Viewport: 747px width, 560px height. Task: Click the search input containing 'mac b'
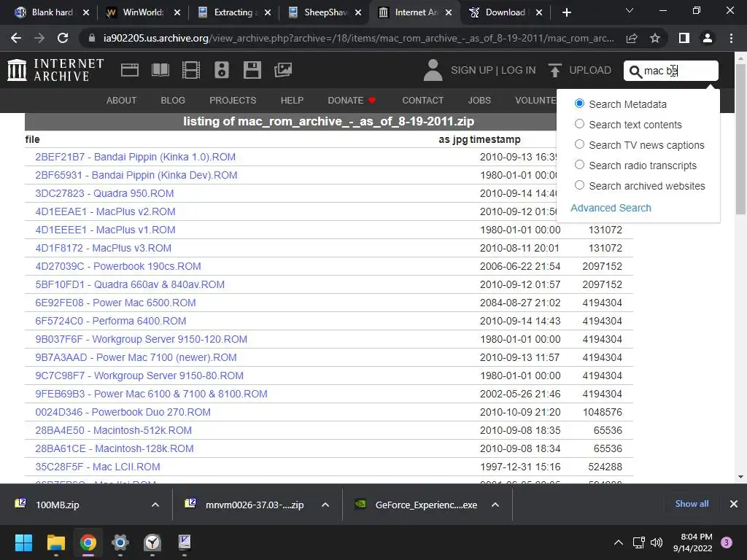click(671, 71)
